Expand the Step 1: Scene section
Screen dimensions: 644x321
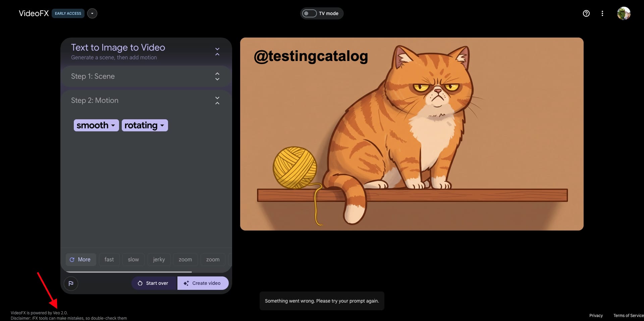[217, 76]
